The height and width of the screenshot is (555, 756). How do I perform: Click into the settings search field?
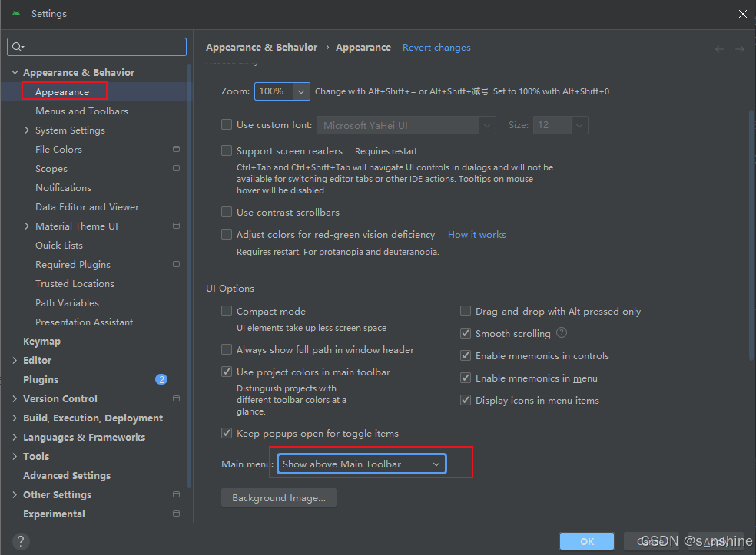click(97, 47)
